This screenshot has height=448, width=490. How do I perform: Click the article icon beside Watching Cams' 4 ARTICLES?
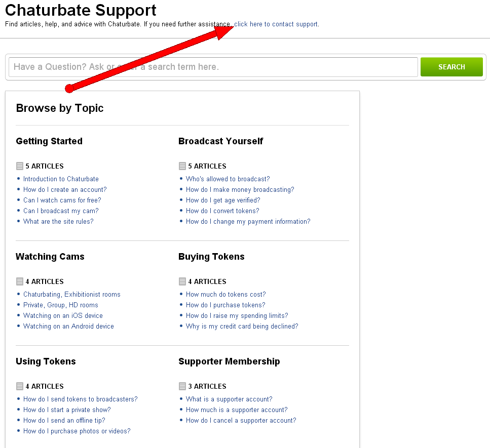(x=20, y=281)
